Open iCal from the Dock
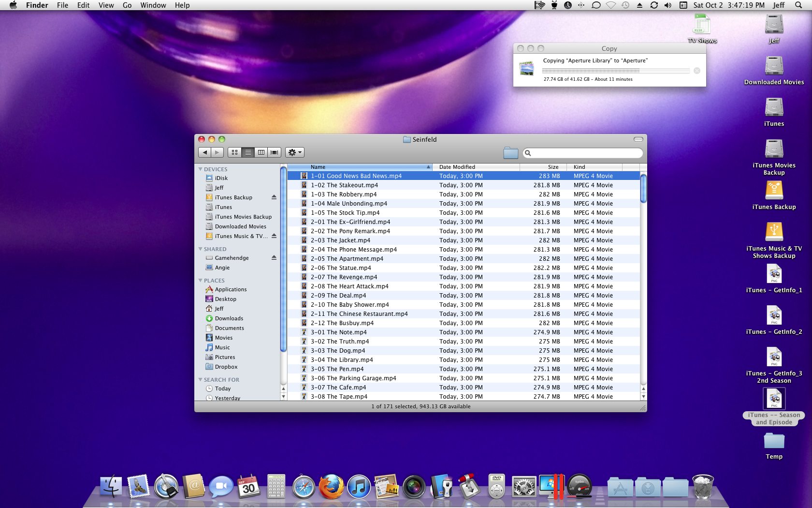812x508 pixels. (248, 487)
